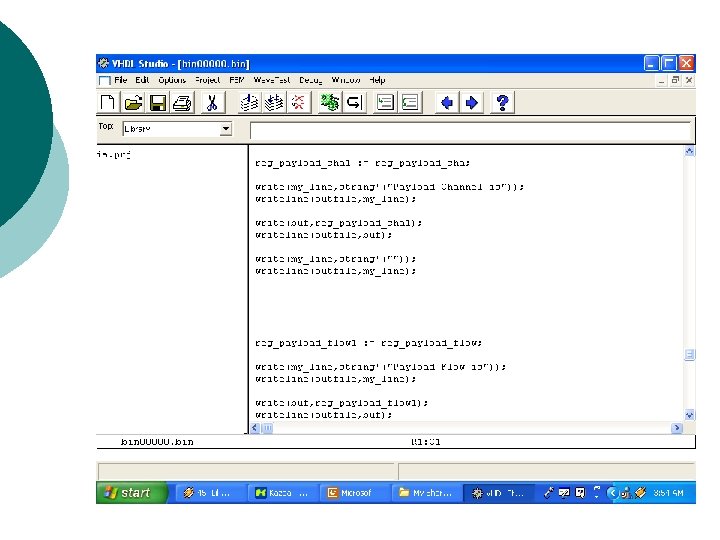
Task: Click the line 'reg_payload_flow1 := reg_payload_flow;'
Action: pos(368,343)
